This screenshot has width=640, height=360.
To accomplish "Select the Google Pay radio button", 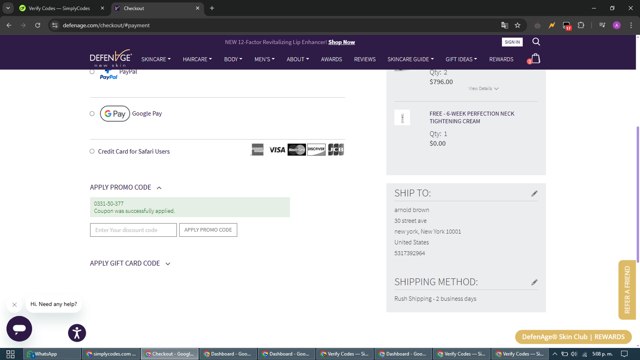I will click(92, 113).
